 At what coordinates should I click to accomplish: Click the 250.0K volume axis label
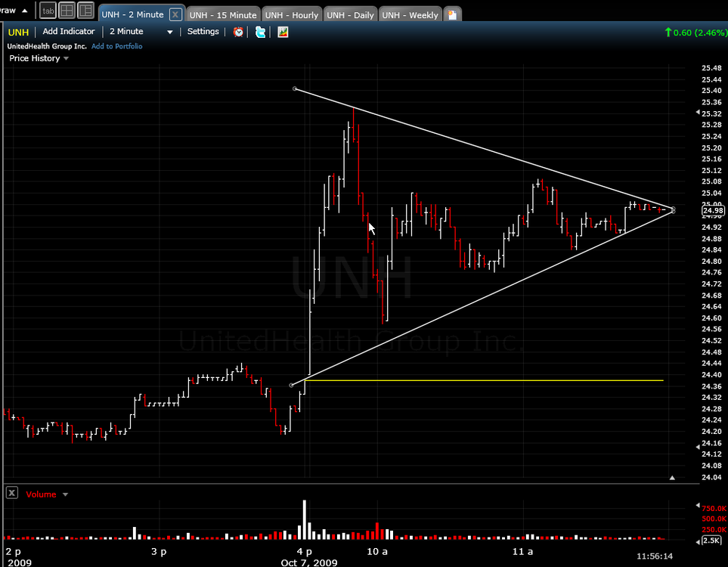coord(714,529)
